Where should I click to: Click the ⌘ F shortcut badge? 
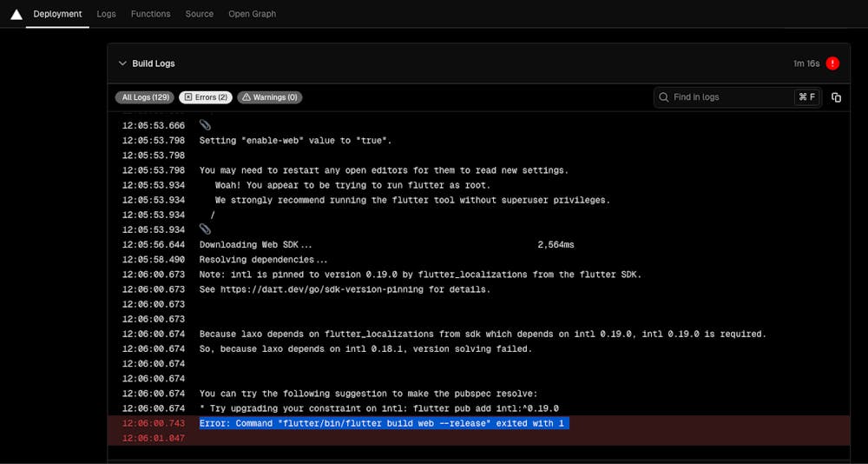point(806,97)
